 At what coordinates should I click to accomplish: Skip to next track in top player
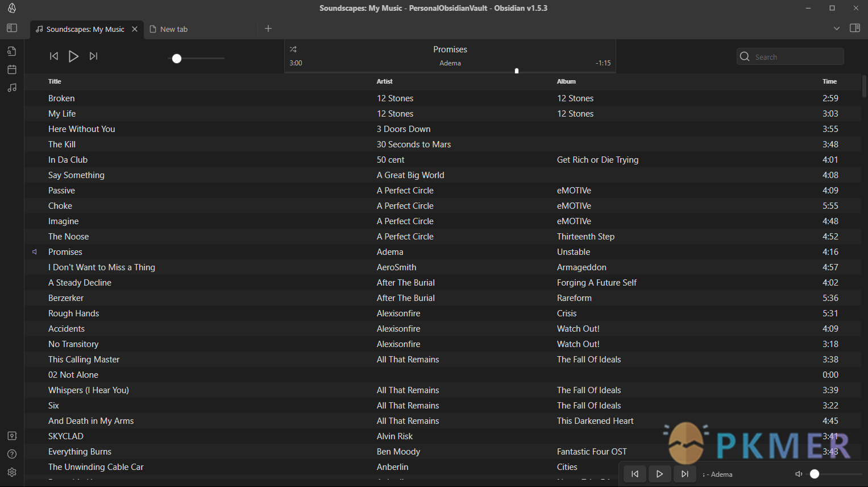coord(94,56)
